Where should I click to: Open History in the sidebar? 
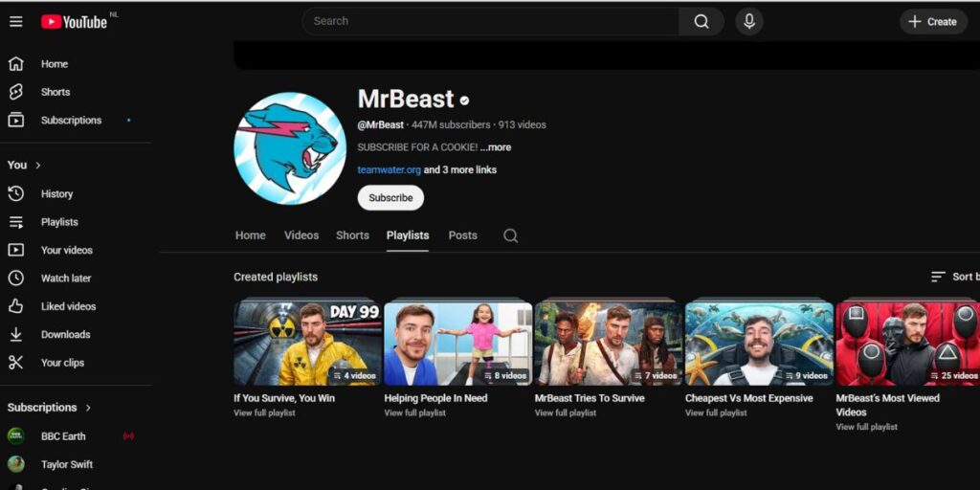click(56, 193)
